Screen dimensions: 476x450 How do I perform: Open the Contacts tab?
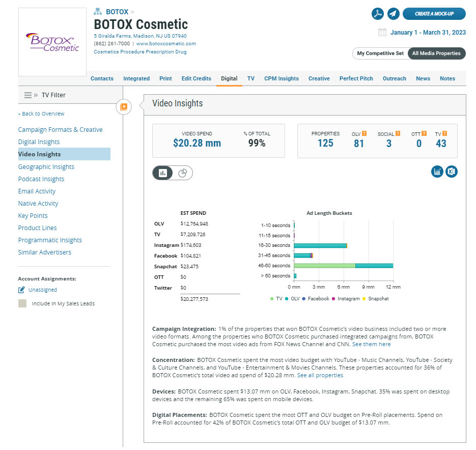[102, 78]
